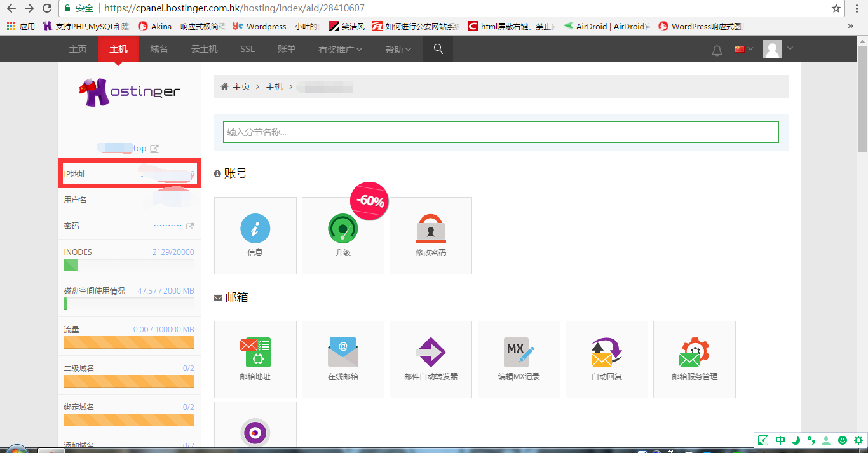Click the 升级 upgrade icon with -60% badge
Viewport: 868px width, 453px height.
click(342, 235)
